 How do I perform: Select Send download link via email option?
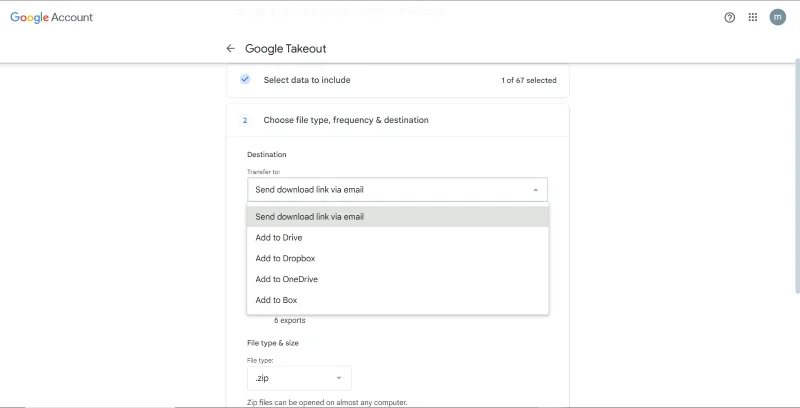point(397,217)
